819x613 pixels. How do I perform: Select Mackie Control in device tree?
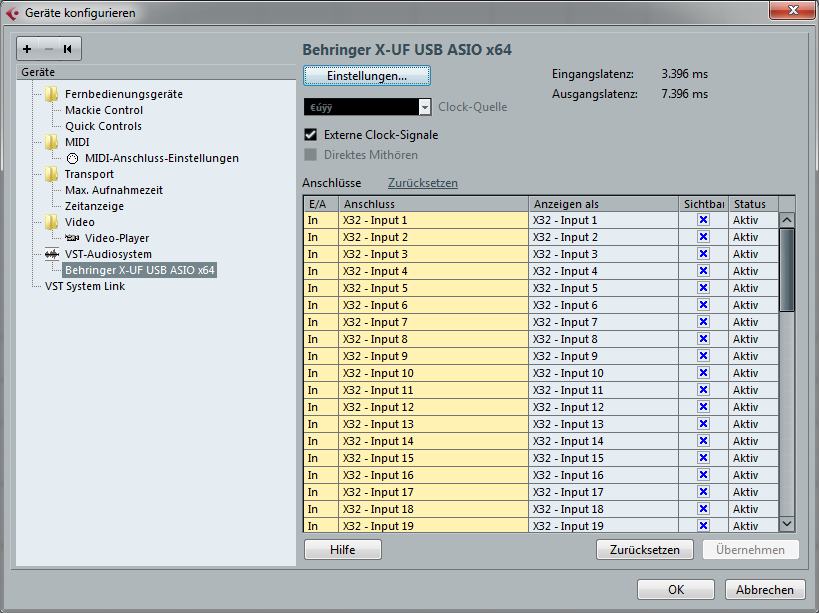(x=103, y=110)
